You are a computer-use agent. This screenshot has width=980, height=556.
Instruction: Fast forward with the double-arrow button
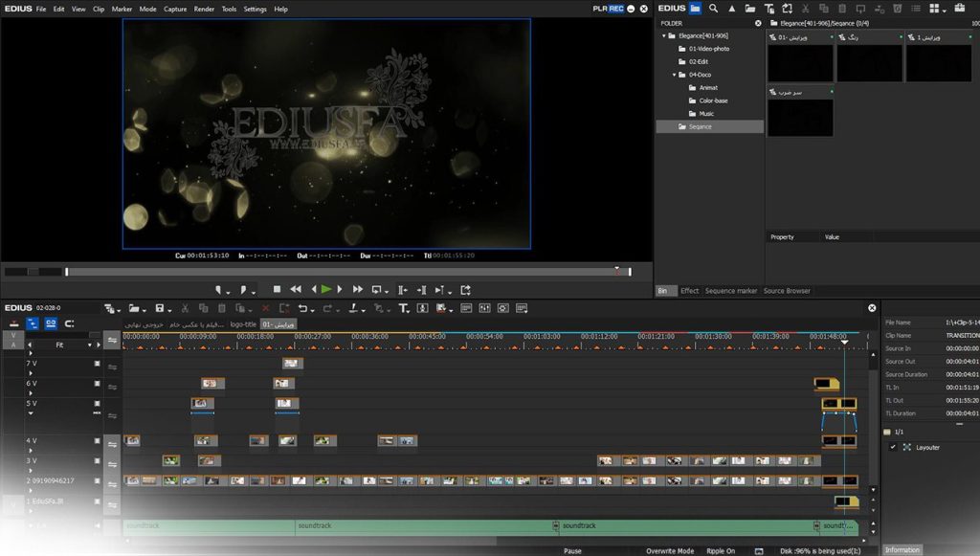pos(358,289)
